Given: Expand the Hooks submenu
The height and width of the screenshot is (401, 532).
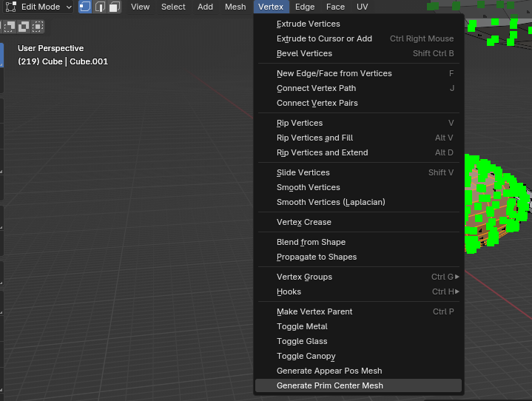Looking at the screenshot, I should [x=358, y=292].
